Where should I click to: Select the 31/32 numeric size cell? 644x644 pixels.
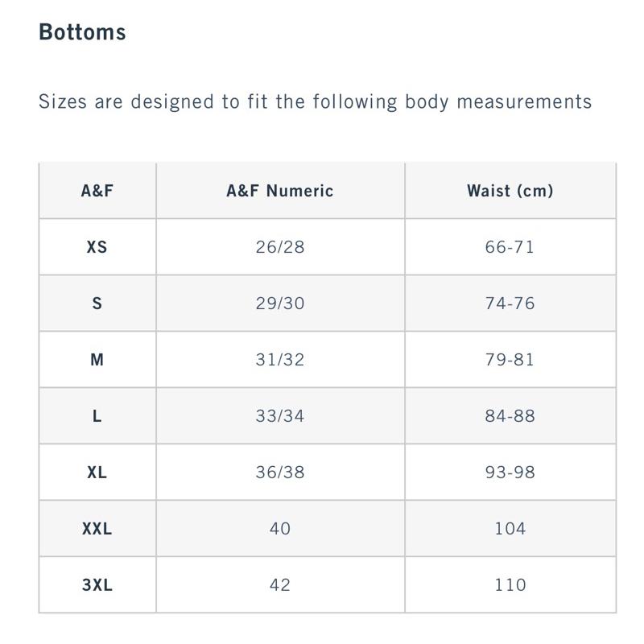click(x=280, y=360)
